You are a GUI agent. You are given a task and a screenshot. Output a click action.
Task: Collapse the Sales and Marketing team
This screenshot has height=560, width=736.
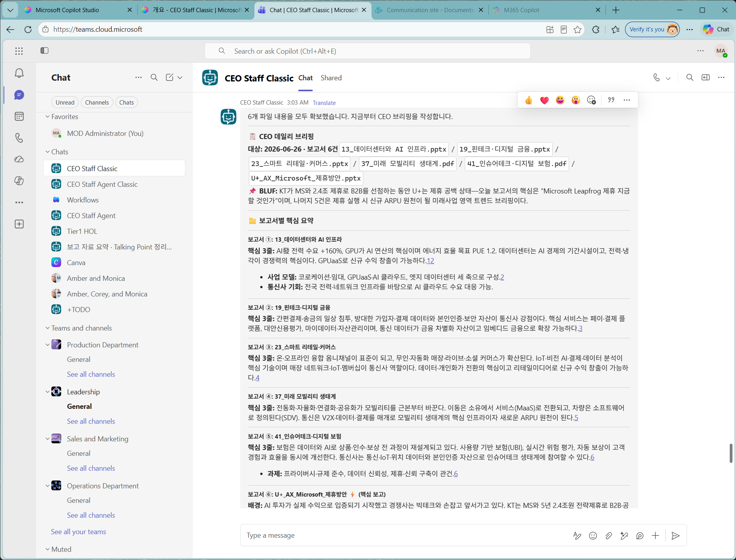[47, 439]
